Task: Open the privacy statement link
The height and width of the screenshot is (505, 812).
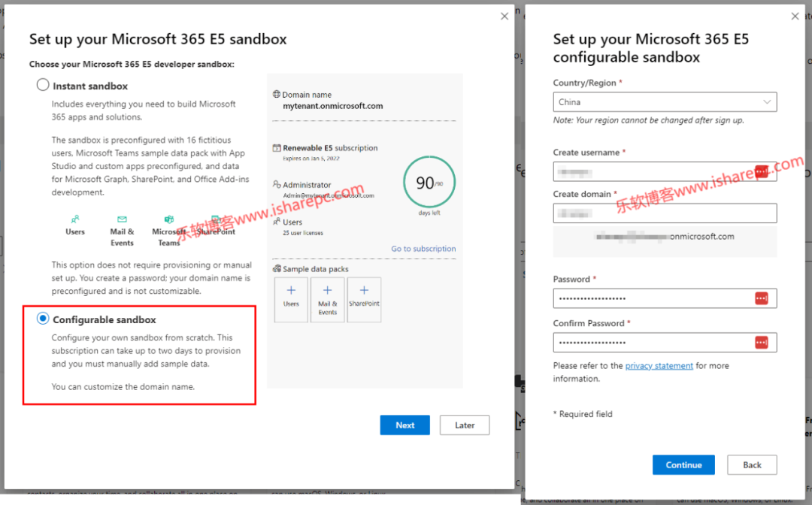Action: click(659, 366)
